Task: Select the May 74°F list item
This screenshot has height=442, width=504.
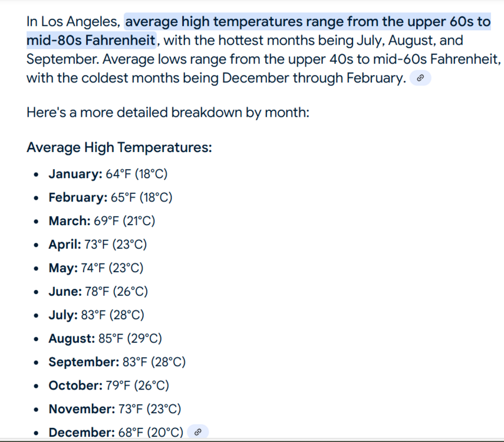Action: point(96,268)
